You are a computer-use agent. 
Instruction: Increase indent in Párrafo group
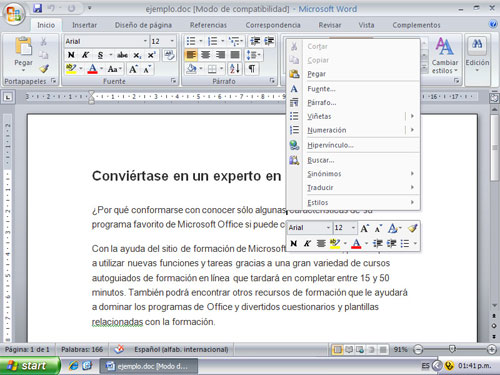[x=269, y=41]
